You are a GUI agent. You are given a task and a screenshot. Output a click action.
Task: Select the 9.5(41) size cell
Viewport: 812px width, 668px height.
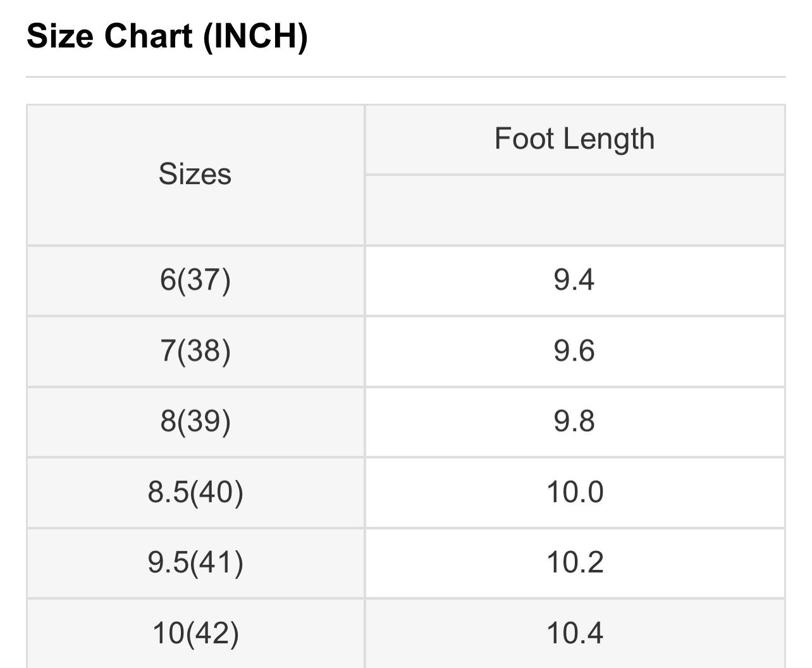click(x=195, y=562)
